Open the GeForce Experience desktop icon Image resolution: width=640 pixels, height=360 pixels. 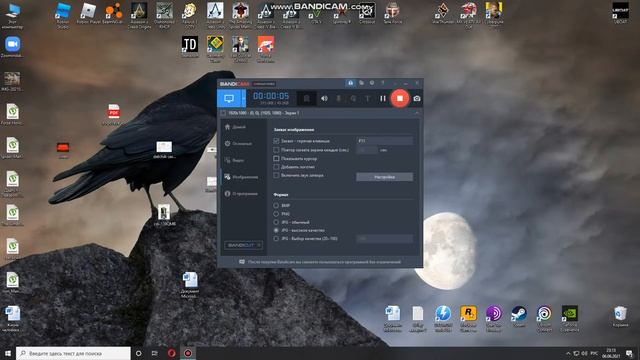[569, 318]
